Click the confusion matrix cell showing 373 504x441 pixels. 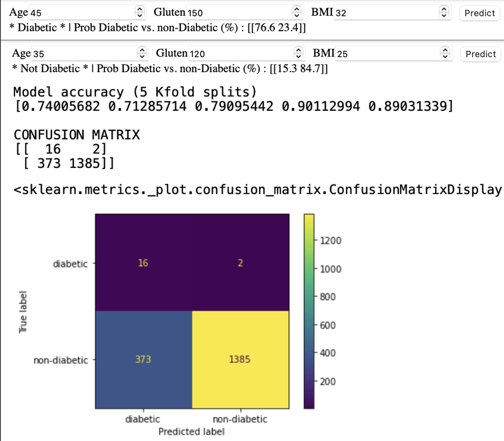pos(144,359)
